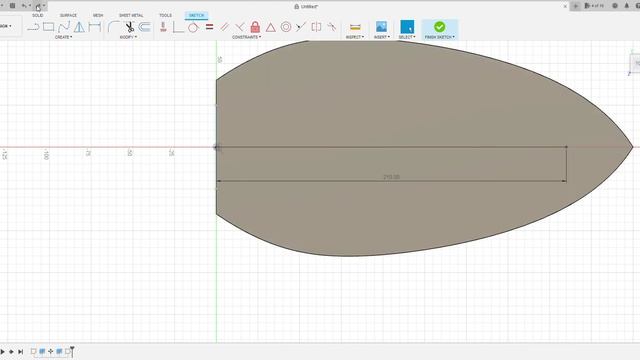Select first sketch feature in timeline

(x=33, y=351)
